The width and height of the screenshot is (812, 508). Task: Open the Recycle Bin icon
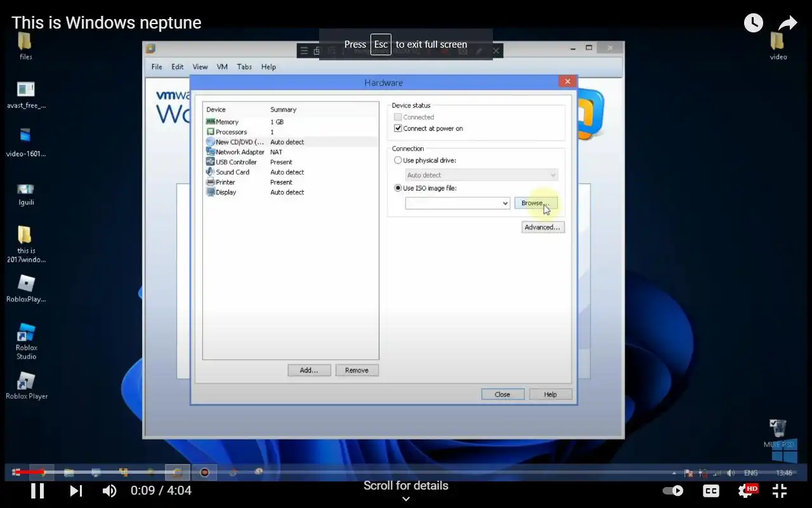(778, 434)
